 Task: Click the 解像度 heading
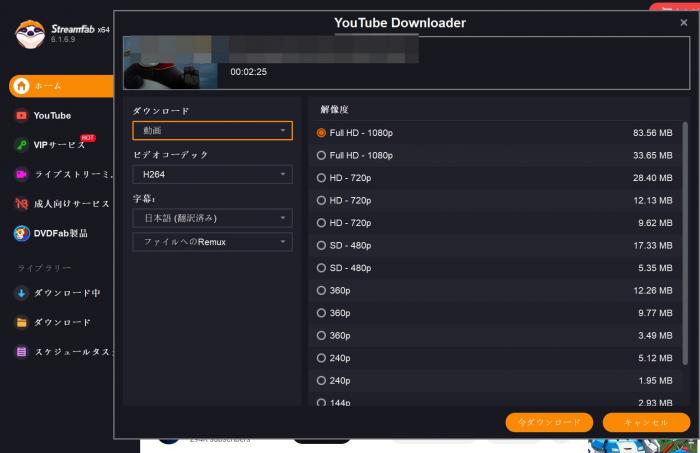tap(334, 109)
